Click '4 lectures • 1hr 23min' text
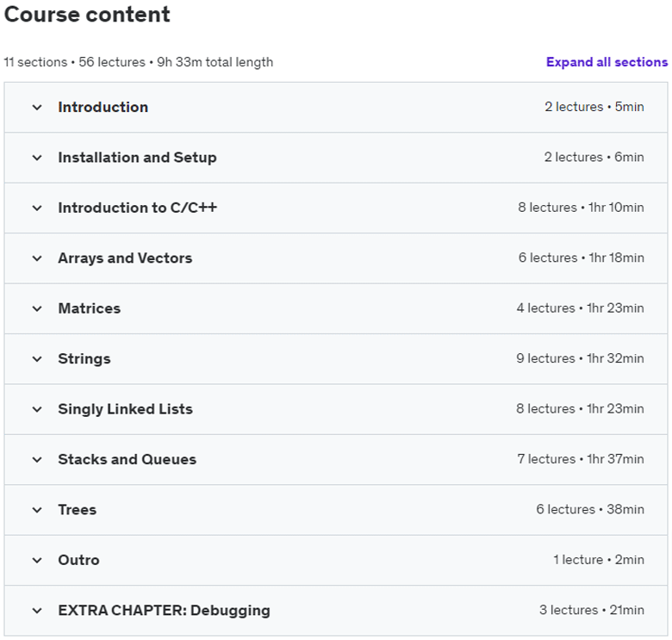 (x=581, y=308)
